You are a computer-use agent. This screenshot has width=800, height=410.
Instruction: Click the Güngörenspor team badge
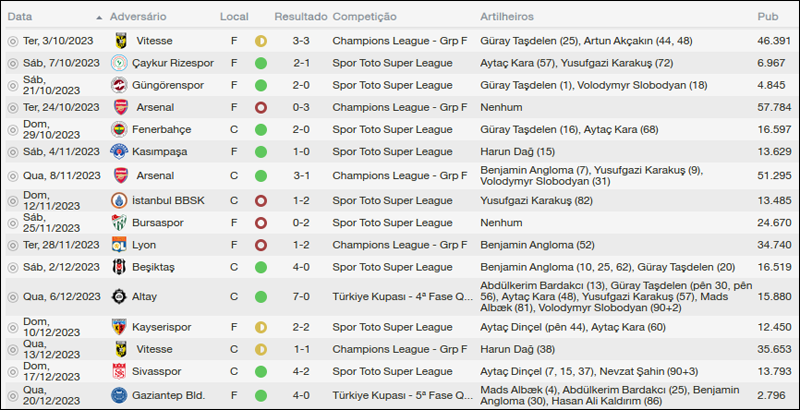[x=120, y=85]
